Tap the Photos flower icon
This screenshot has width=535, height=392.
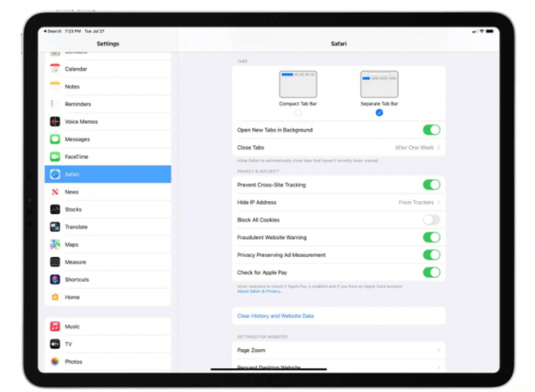pyautogui.click(x=55, y=361)
